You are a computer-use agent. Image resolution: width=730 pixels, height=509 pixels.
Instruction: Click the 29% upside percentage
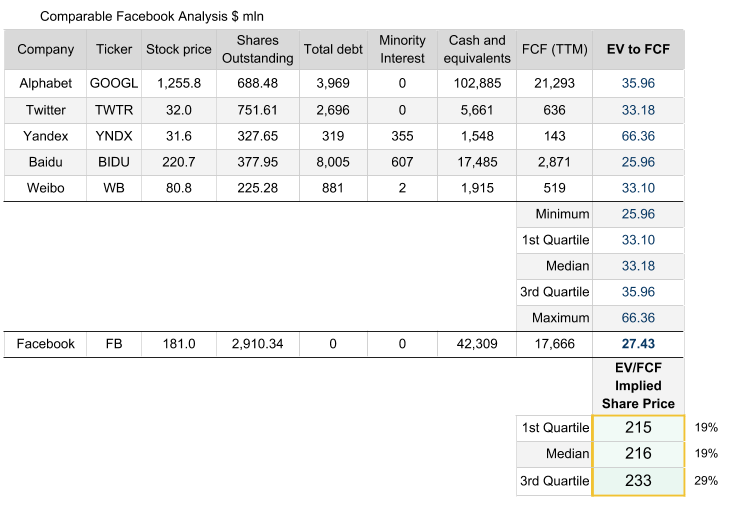706,480
